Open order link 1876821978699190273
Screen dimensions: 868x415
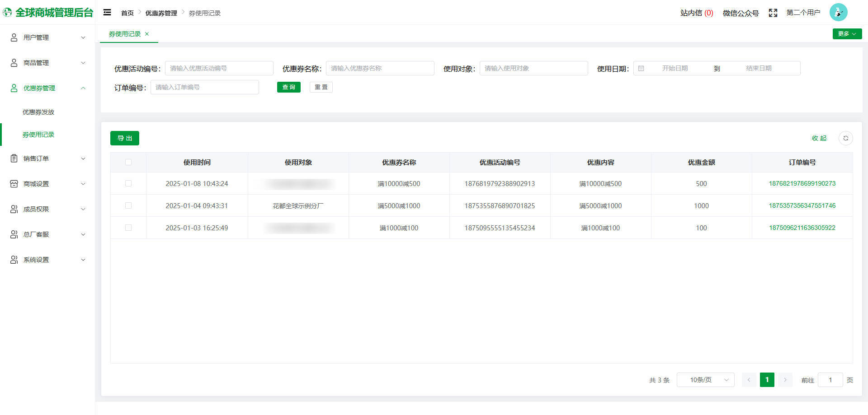click(x=802, y=183)
